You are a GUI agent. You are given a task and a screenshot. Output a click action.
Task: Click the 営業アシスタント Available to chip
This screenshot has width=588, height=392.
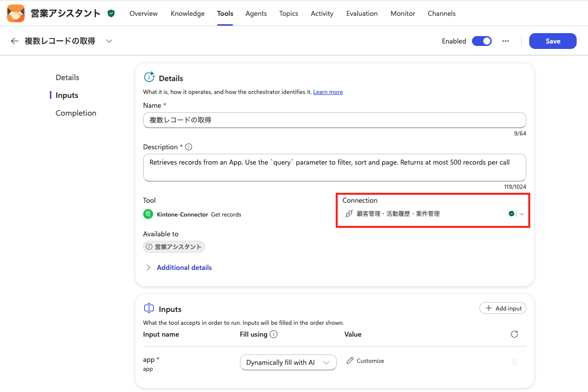point(174,247)
